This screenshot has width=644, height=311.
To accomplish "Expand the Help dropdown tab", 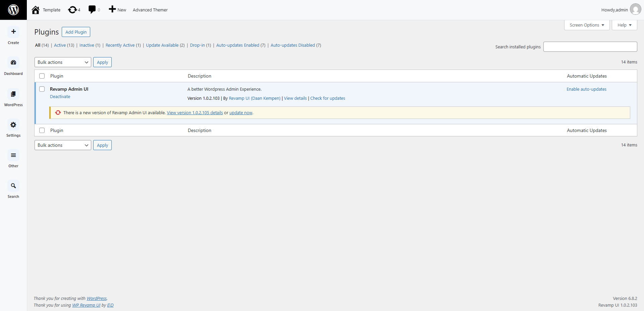I will 624,25.
